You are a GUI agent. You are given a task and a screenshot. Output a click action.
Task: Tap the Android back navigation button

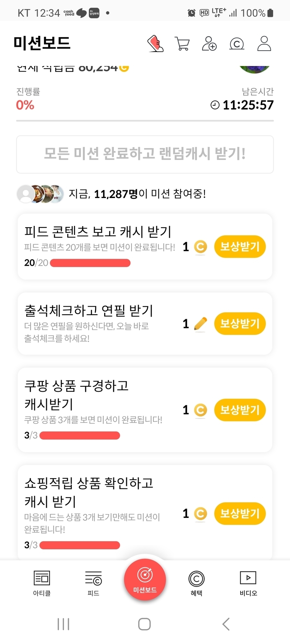[x=226, y=624]
